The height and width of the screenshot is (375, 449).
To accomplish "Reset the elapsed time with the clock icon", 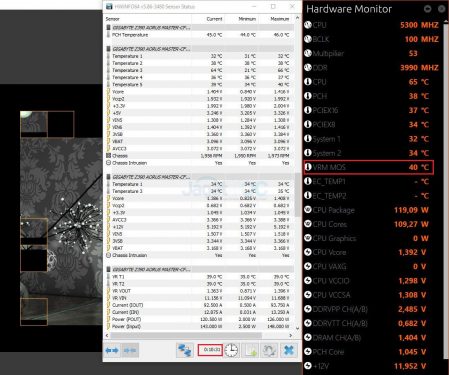I will [x=231, y=350].
